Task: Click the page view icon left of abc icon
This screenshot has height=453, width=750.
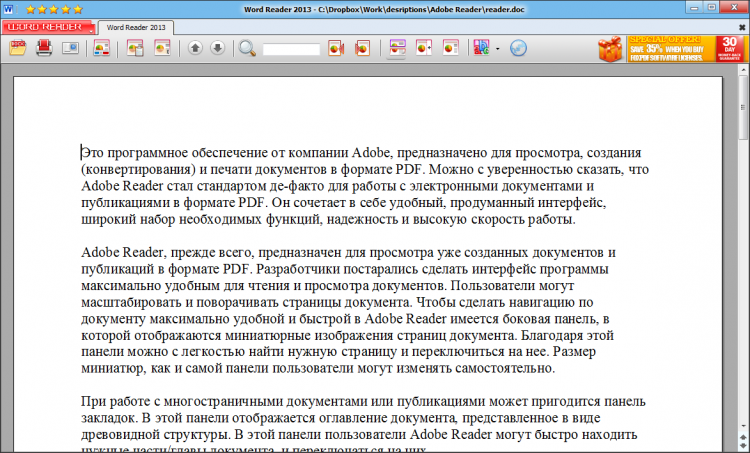Action: [451, 48]
